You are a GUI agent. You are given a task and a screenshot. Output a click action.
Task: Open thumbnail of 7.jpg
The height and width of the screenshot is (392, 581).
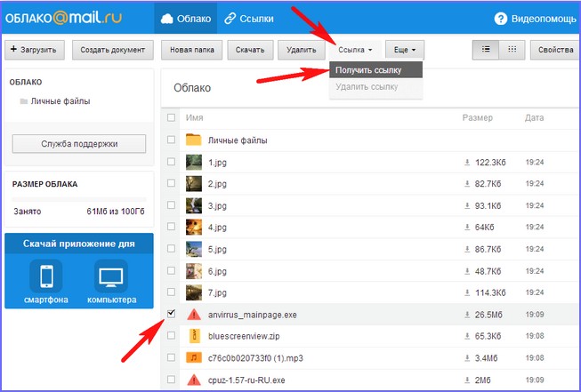[194, 292]
